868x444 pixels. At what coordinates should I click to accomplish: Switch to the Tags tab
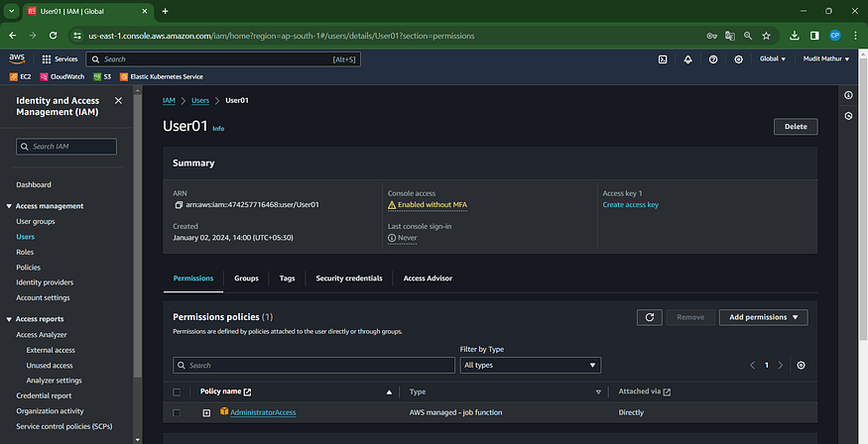(x=287, y=278)
